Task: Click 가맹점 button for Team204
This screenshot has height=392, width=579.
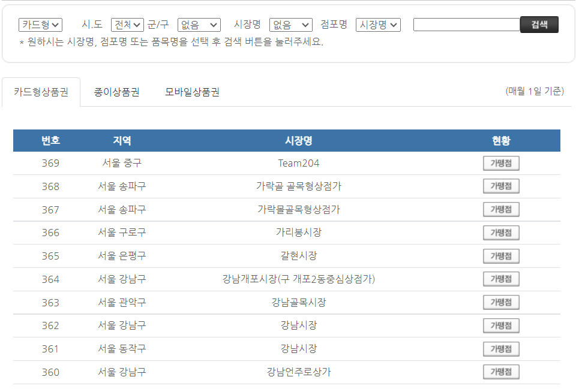Action: coord(501,163)
